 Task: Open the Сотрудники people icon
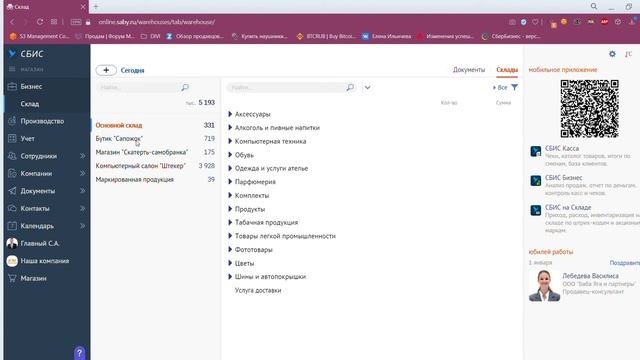click(x=12, y=156)
